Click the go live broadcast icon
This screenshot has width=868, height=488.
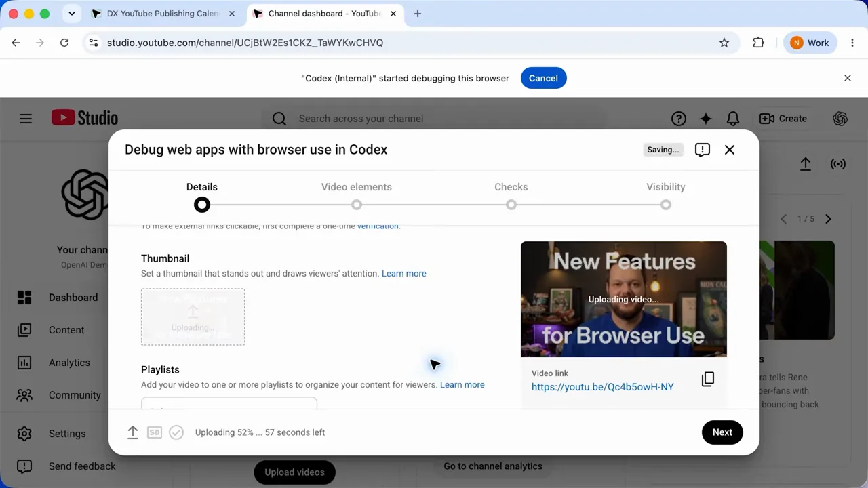tap(838, 164)
